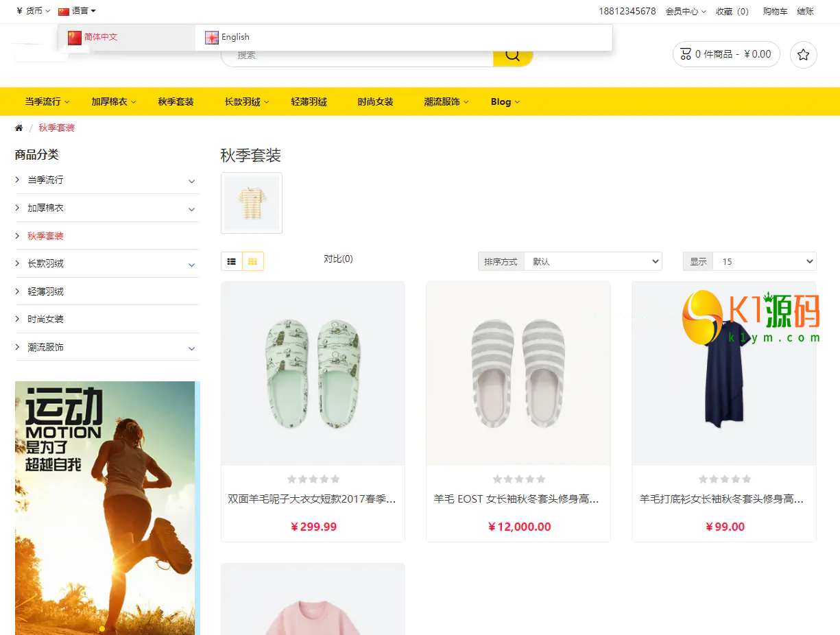Screen dimensions: 840x635
Task: Click phone number 18812345678
Action: 627,12
